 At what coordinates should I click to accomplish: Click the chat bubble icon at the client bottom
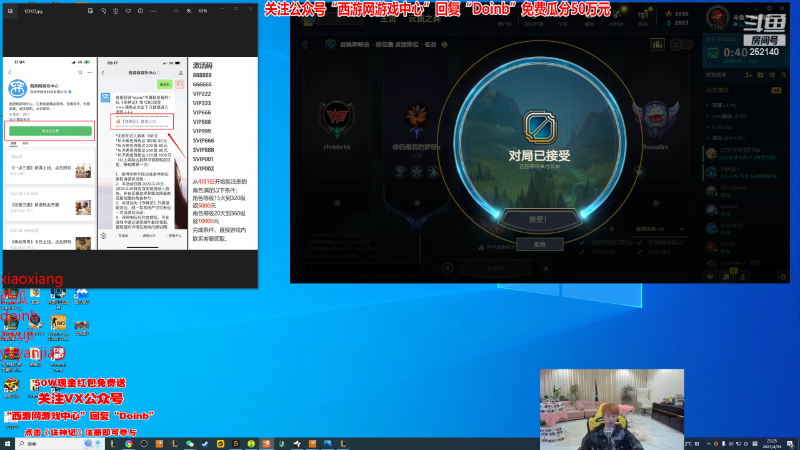coord(710,277)
